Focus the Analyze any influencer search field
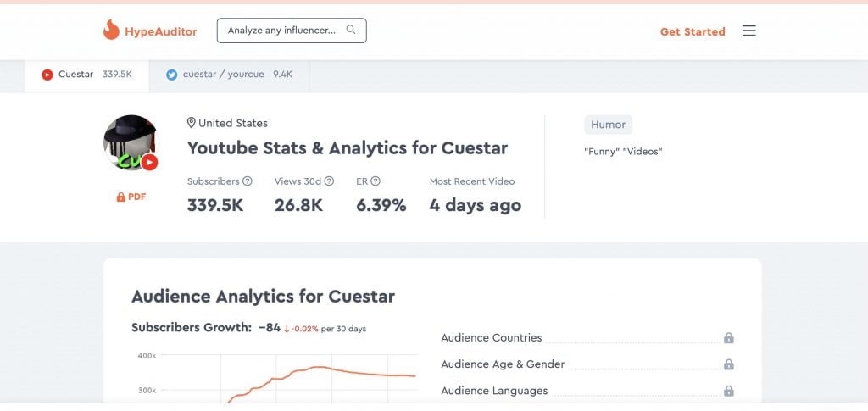The height and width of the screenshot is (411, 868). (x=292, y=31)
